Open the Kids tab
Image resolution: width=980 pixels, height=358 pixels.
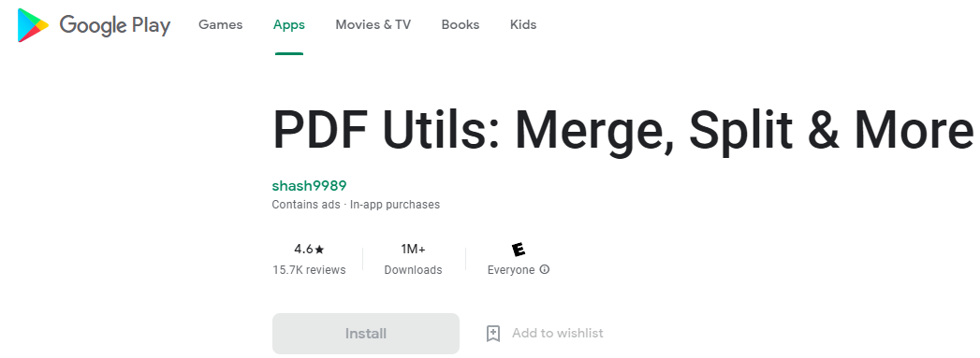[523, 25]
